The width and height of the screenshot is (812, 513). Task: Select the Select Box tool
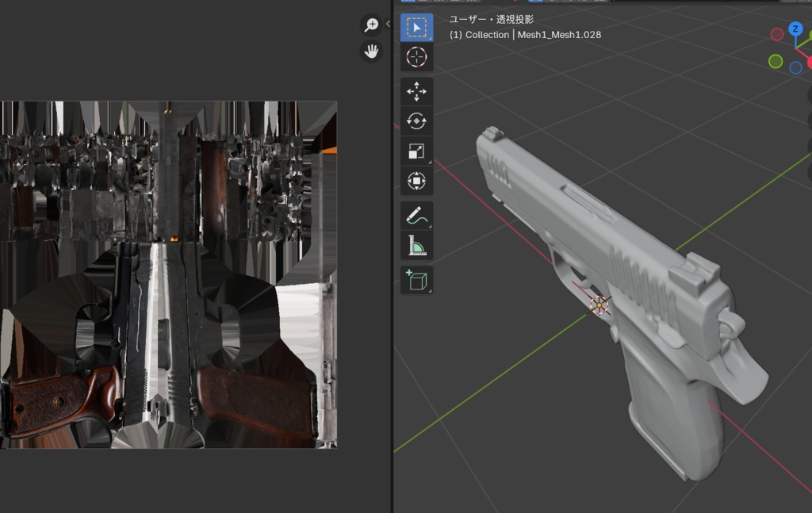coord(416,28)
